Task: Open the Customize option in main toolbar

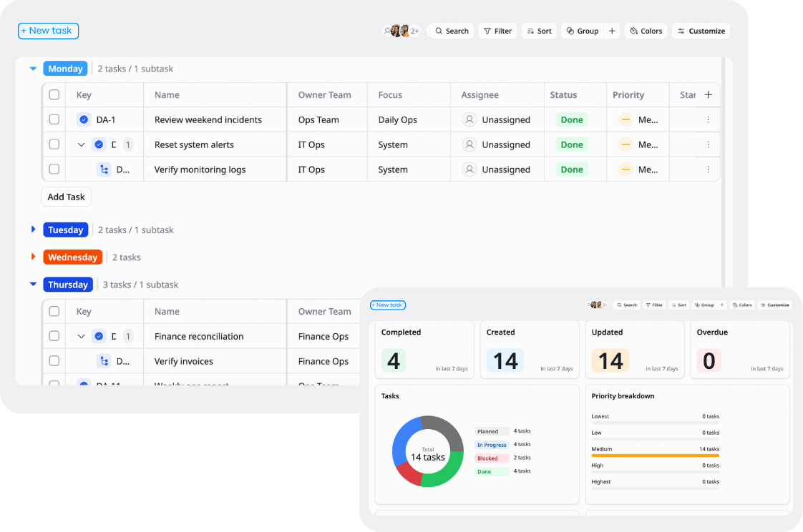Action: (x=701, y=31)
